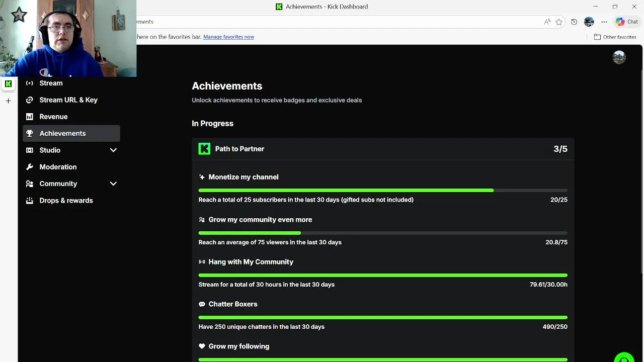Click the Moderation wrench icon
The image size is (644, 362).
[x=30, y=167]
